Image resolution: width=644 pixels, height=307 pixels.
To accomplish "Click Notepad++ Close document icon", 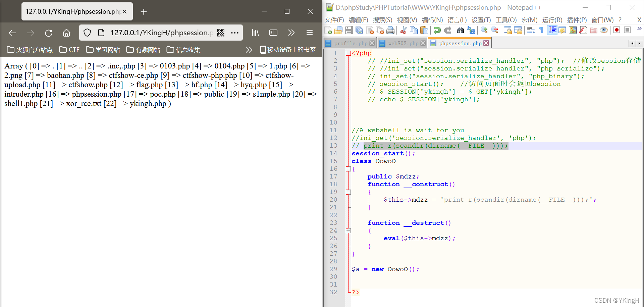I will click(x=370, y=31).
